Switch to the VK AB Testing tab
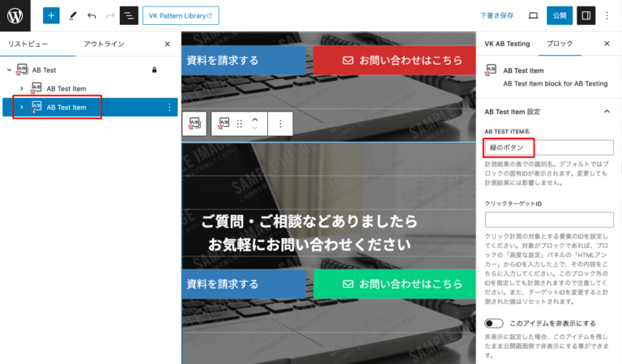The height and width of the screenshot is (364, 622). [507, 44]
